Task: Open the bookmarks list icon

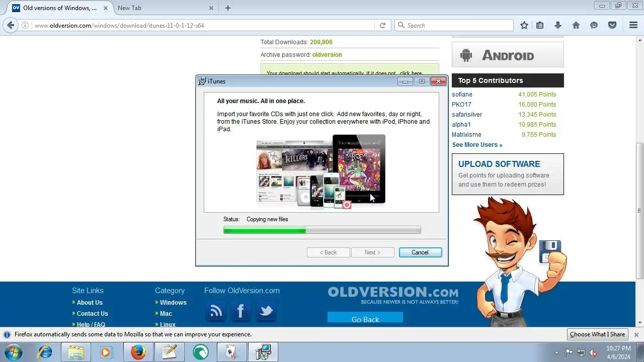Action: (x=540, y=25)
